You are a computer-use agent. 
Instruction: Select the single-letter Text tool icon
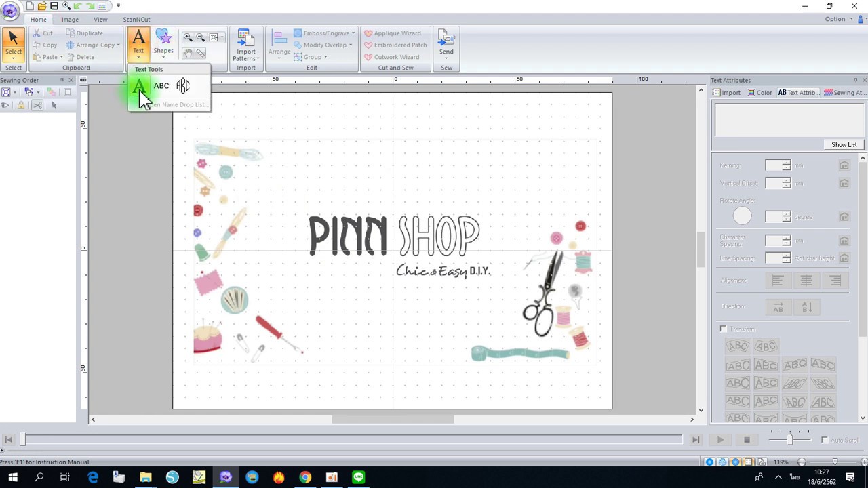pos(138,86)
